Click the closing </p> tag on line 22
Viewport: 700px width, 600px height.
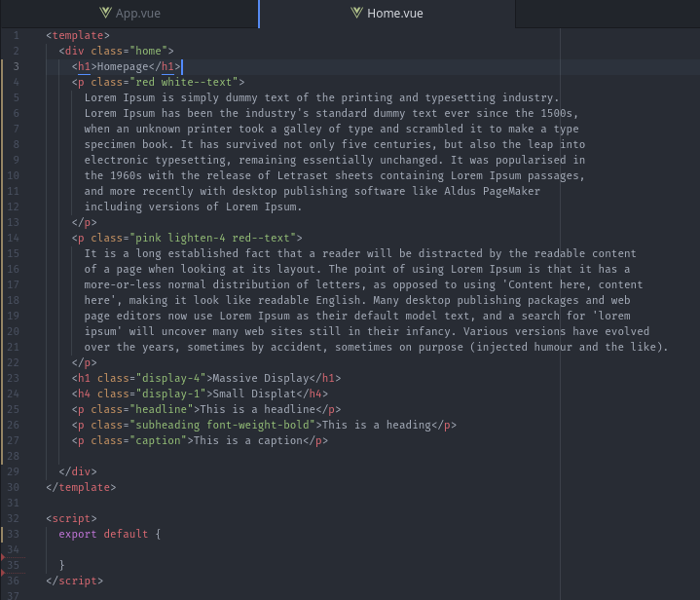coord(85,362)
